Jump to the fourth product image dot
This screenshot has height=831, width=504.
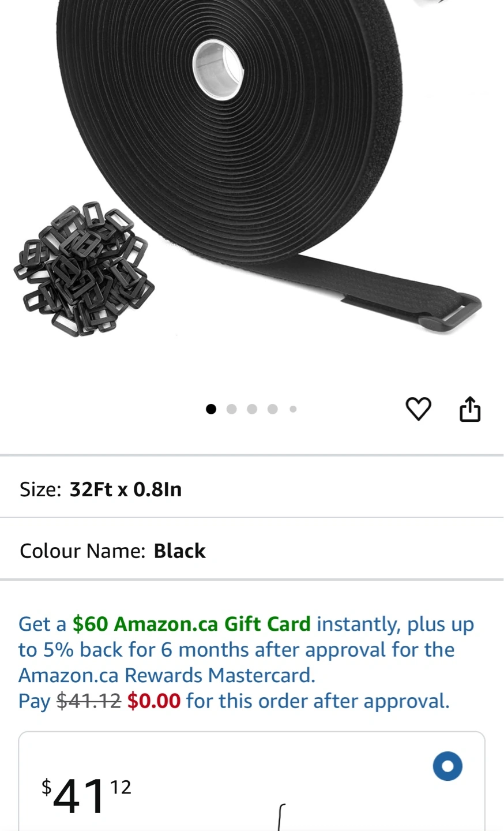pos(273,409)
